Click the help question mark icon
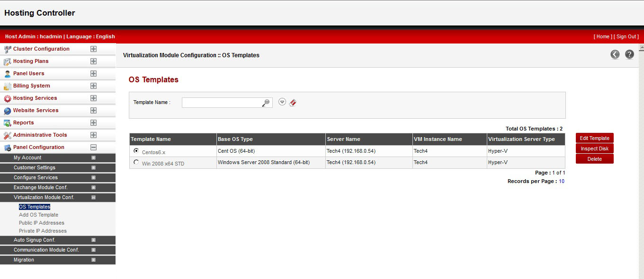 click(629, 54)
